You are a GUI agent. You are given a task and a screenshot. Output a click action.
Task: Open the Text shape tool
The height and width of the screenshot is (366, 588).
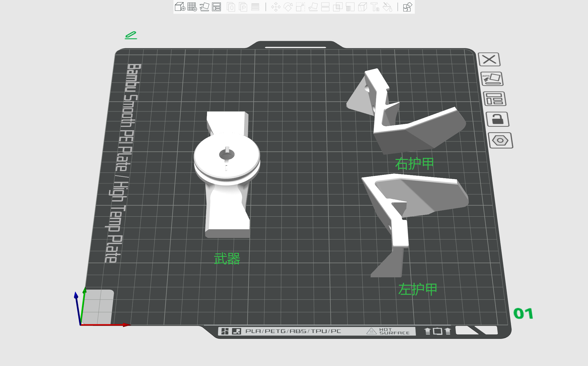click(375, 7)
